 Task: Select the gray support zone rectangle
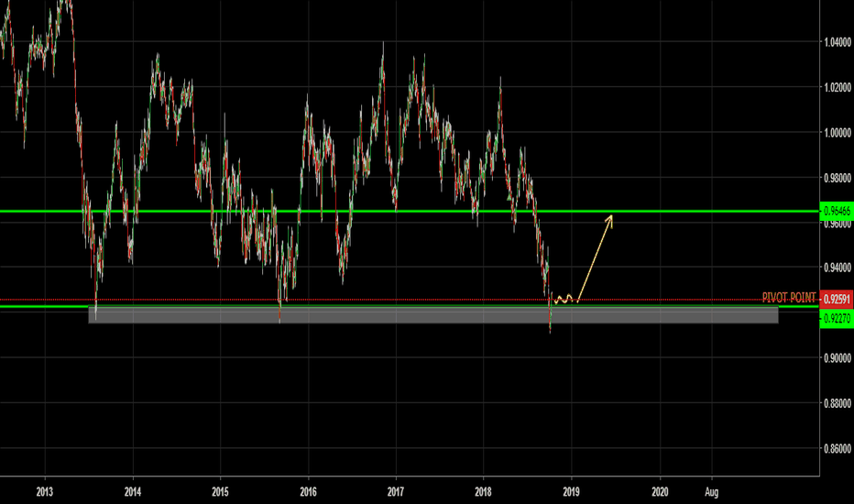tap(433, 315)
